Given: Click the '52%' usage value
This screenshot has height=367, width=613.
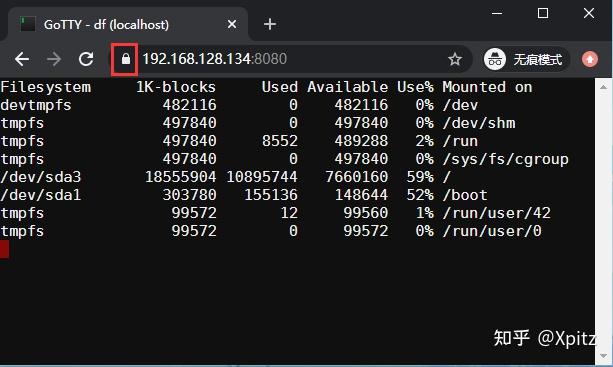Looking at the screenshot, I should (420, 195).
